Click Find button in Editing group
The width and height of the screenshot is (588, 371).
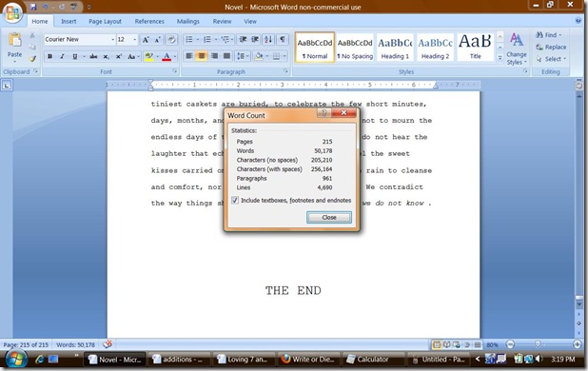(x=549, y=35)
